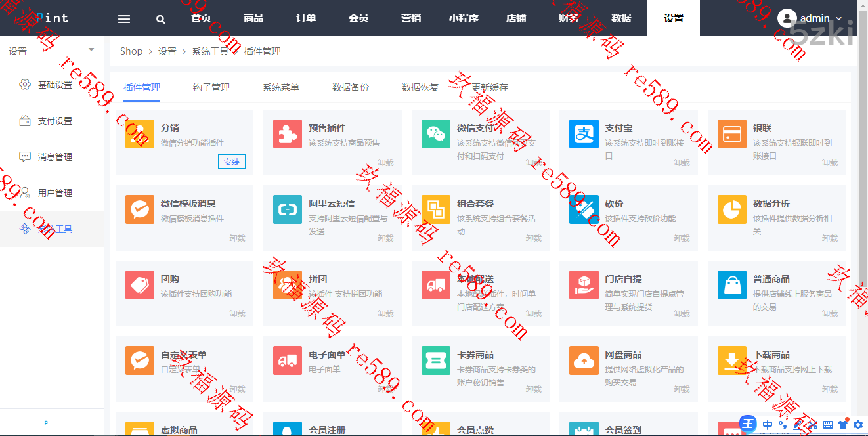Go to the 设置 breadcrumb link
This screenshot has height=436, width=868.
(167, 51)
